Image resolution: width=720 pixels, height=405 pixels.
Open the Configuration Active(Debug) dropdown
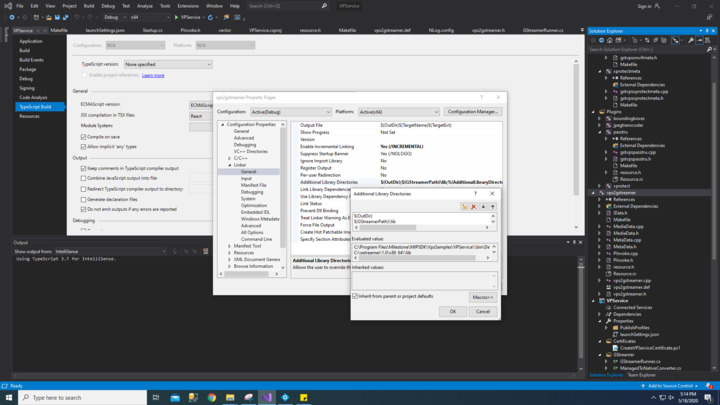point(290,112)
